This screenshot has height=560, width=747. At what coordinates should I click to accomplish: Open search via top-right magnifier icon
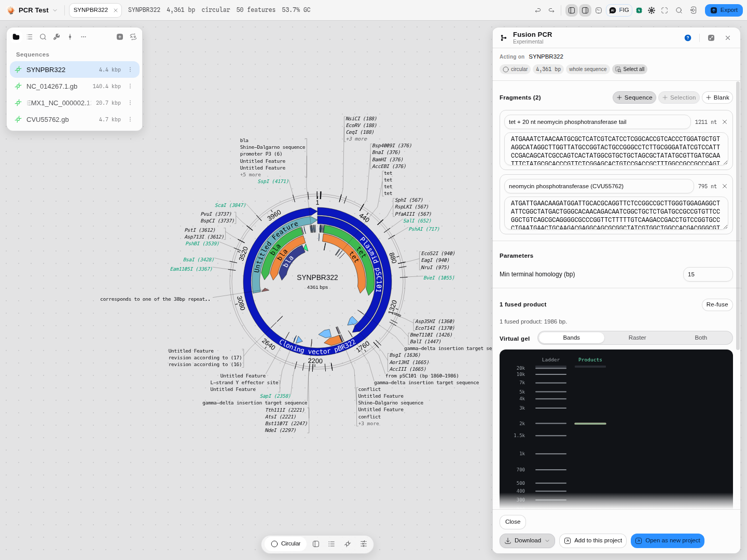679,10
